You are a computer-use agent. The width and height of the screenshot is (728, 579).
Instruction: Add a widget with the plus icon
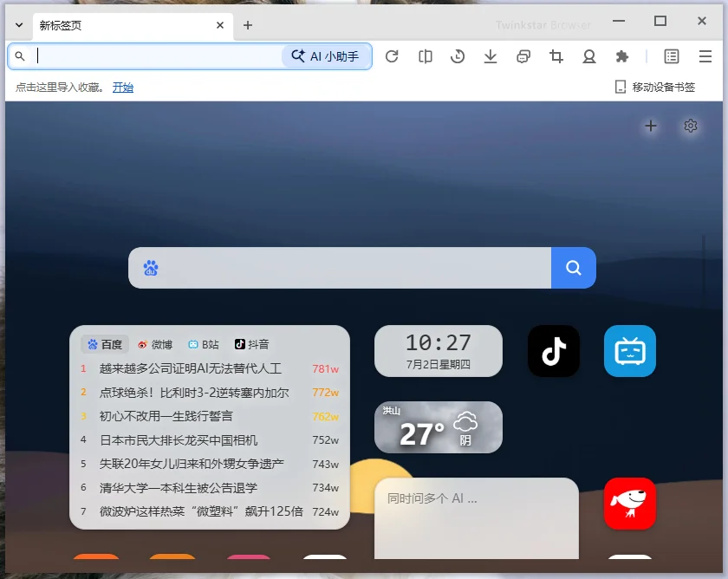click(x=651, y=126)
